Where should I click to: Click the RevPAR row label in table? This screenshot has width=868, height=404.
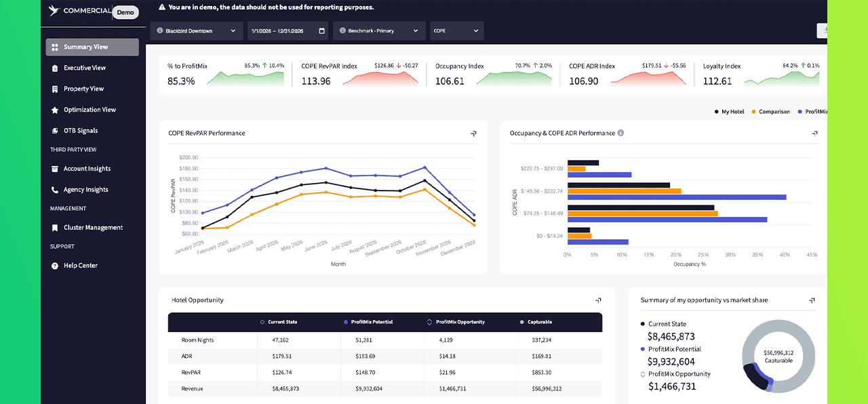[191, 373]
